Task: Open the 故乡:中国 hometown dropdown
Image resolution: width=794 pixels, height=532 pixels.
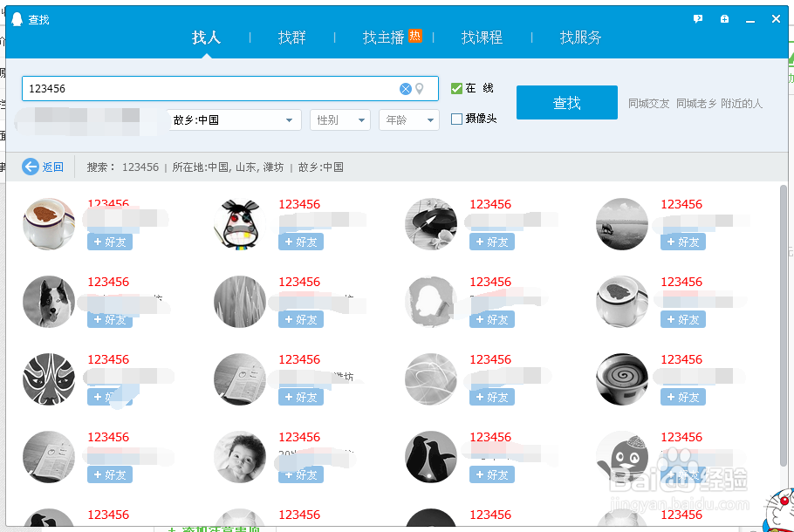Action: [x=234, y=119]
